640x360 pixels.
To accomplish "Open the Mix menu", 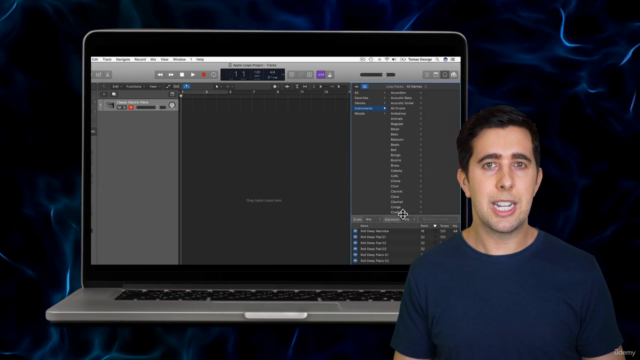I will point(153,60).
